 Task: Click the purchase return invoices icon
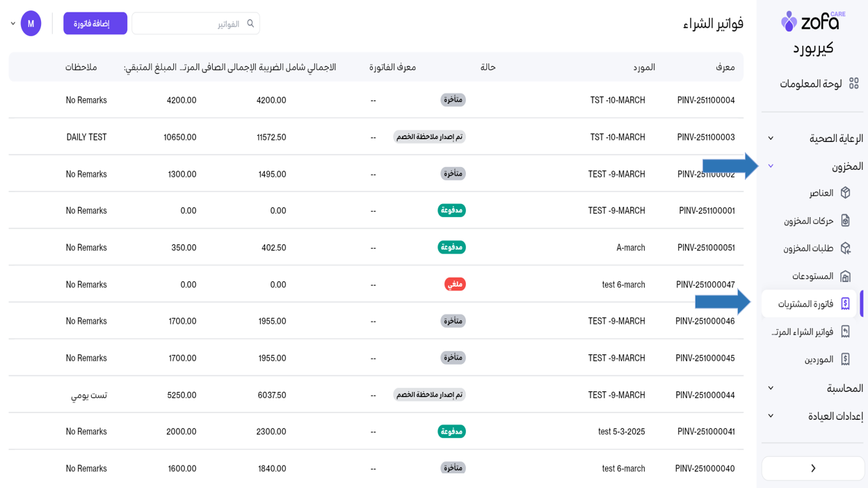(x=845, y=332)
